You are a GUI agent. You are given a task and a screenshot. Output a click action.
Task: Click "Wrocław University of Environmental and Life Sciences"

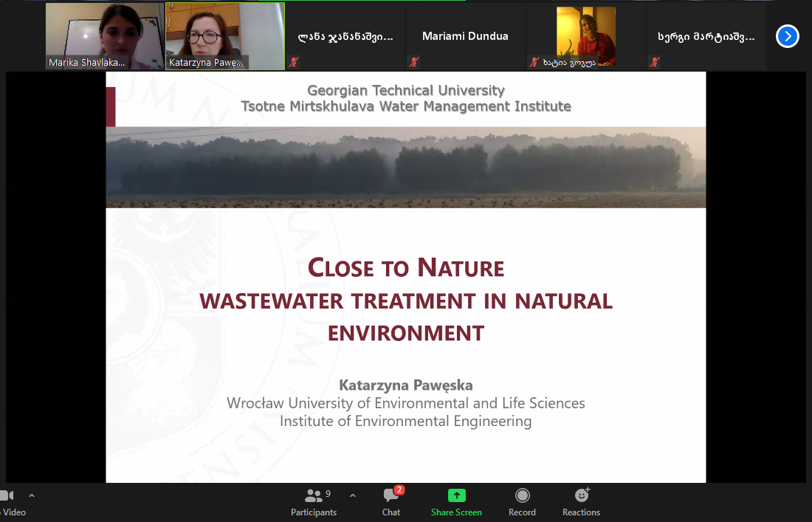[406, 403]
